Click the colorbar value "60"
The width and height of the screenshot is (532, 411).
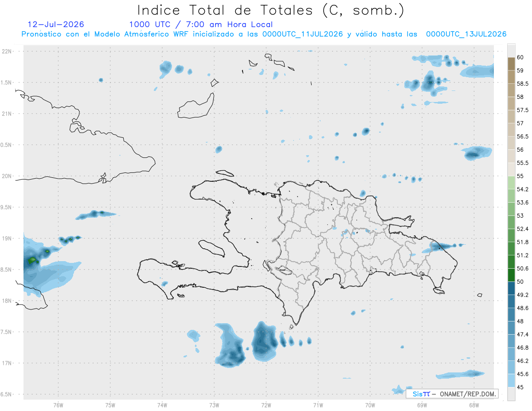[520, 57]
